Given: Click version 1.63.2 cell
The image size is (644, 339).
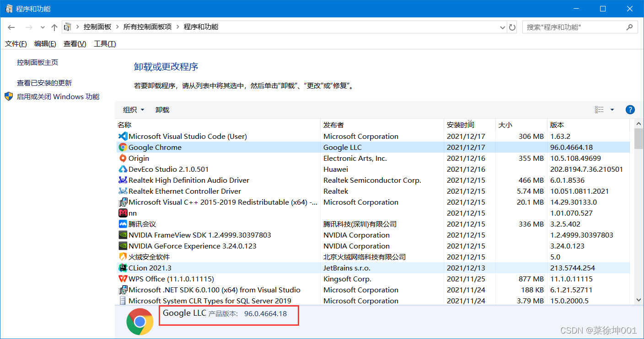Looking at the screenshot, I should click(559, 136).
